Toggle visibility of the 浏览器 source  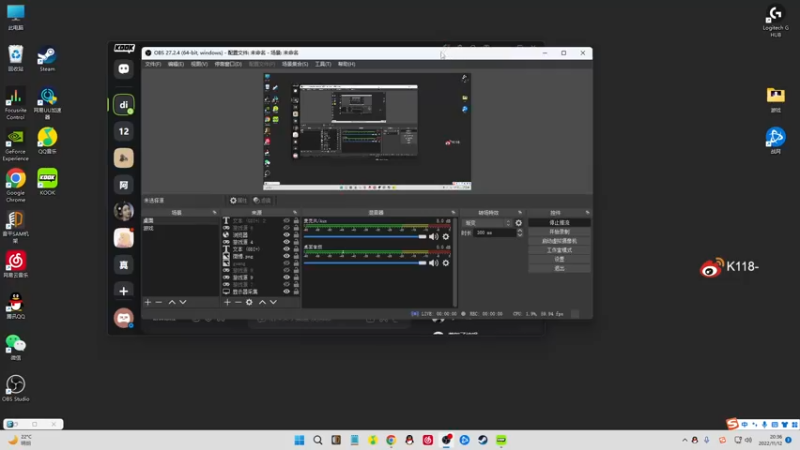286,235
